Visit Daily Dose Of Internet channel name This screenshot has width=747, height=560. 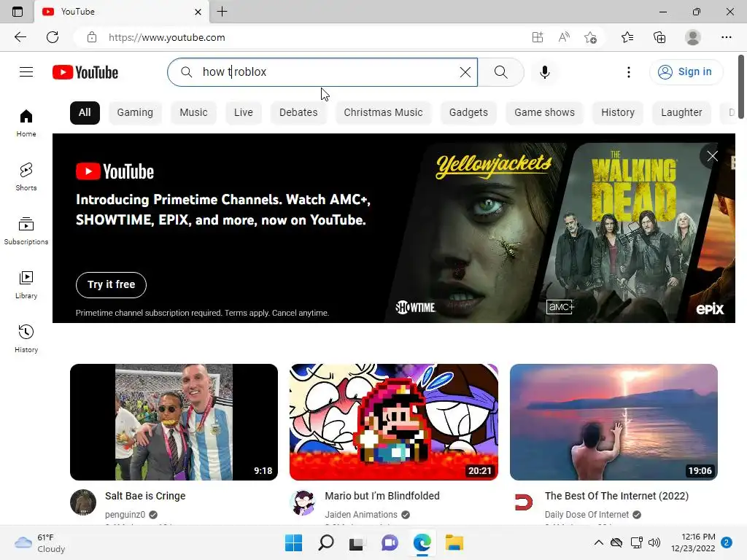point(587,514)
